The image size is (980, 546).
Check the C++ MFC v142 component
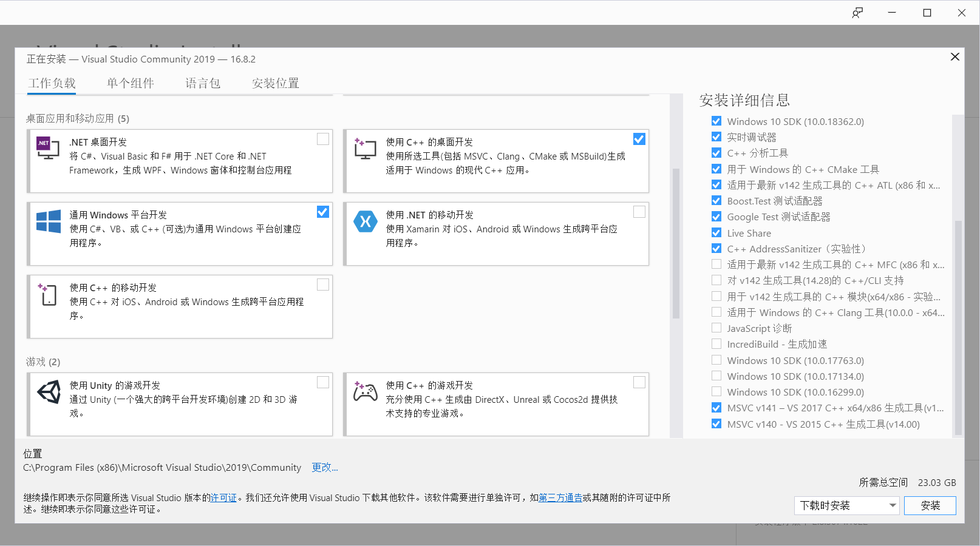click(x=716, y=264)
